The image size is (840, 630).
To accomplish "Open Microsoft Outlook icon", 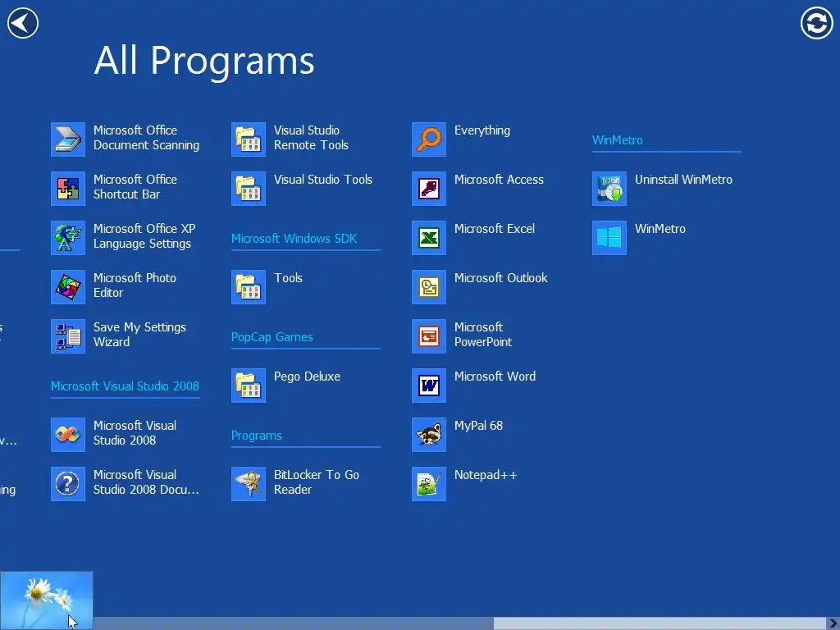I will tap(429, 287).
